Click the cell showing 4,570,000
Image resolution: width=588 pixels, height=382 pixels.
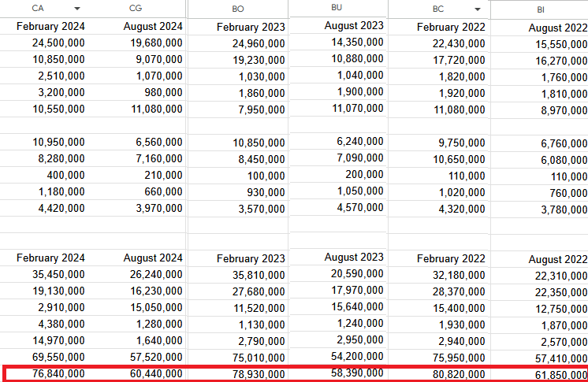pos(360,207)
